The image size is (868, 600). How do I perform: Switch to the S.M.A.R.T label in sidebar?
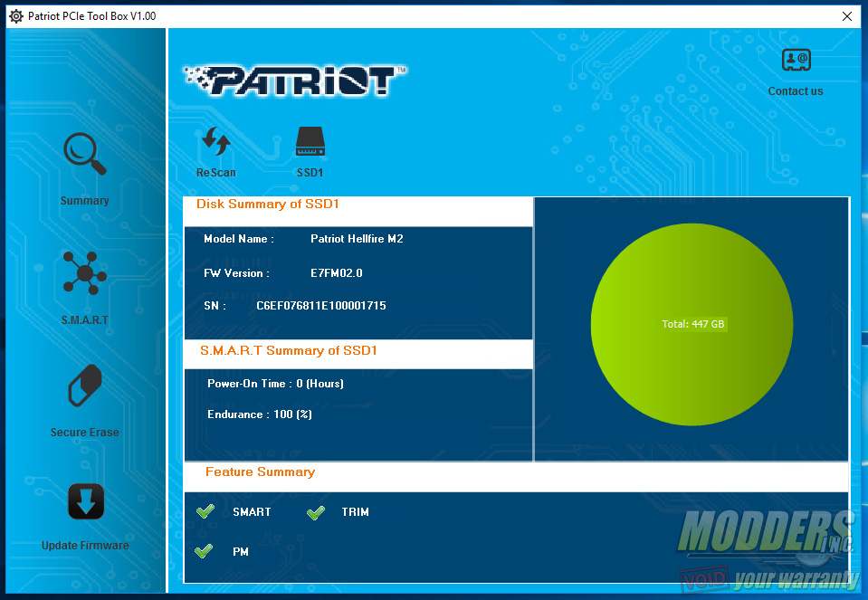tap(85, 320)
